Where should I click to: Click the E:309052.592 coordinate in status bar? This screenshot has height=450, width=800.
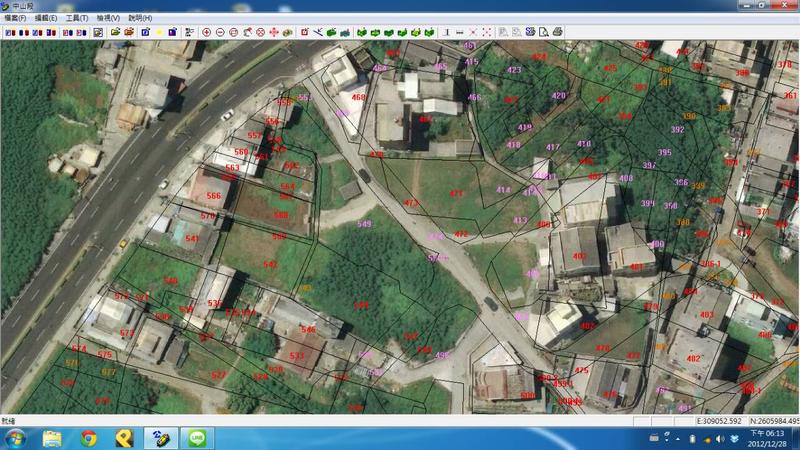tap(719, 421)
